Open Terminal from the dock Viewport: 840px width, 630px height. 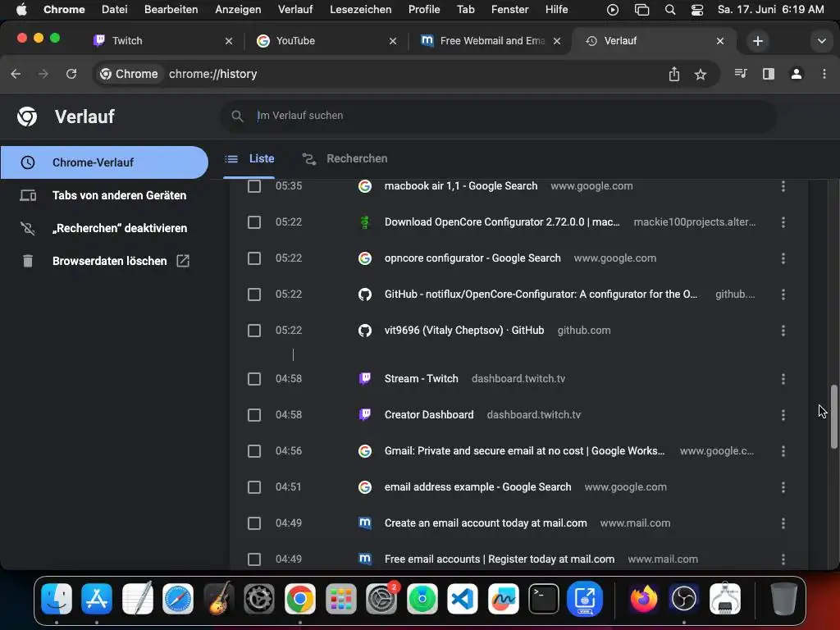pos(544,598)
